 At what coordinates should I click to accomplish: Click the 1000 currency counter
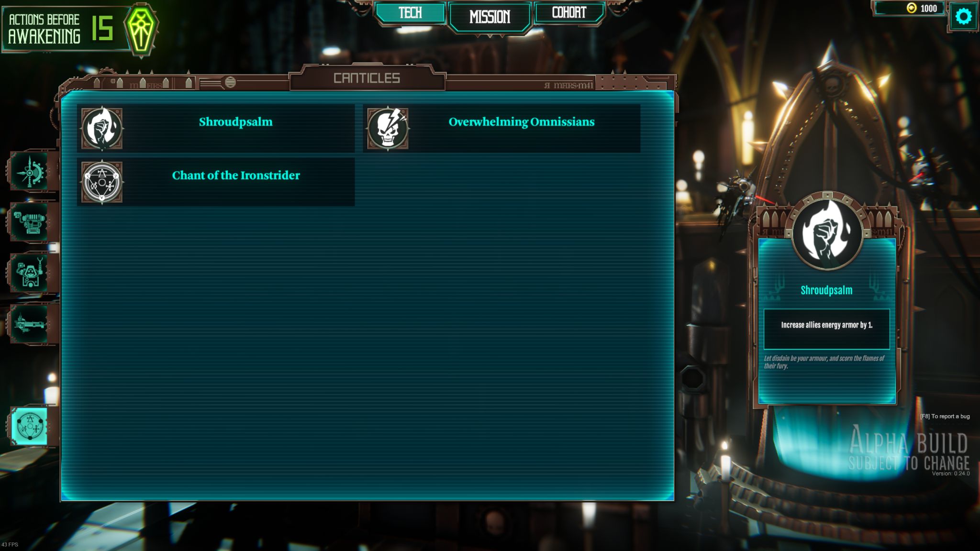tap(910, 9)
